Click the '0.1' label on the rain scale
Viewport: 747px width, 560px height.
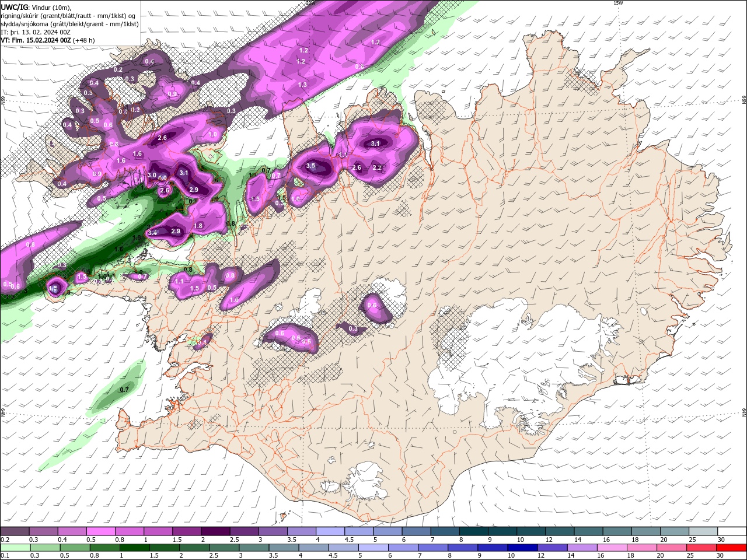(x=5, y=556)
